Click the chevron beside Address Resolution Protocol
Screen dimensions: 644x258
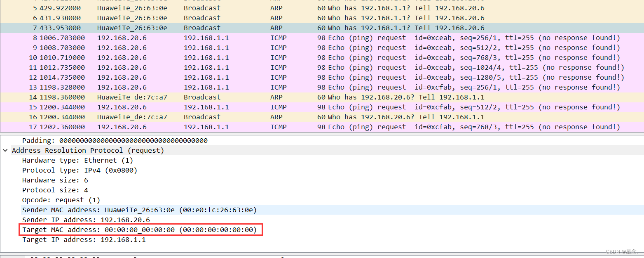5,150
